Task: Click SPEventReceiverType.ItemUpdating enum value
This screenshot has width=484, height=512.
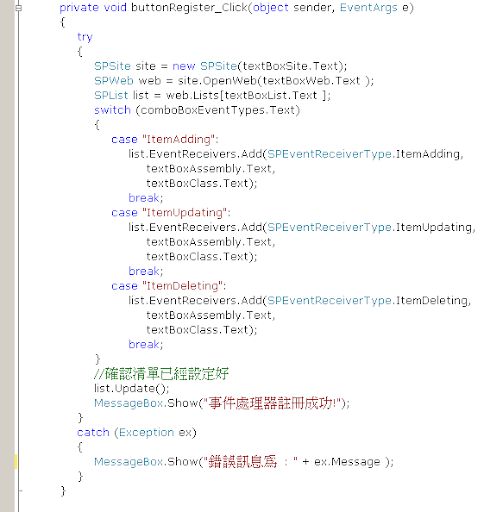Action: click(x=369, y=227)
